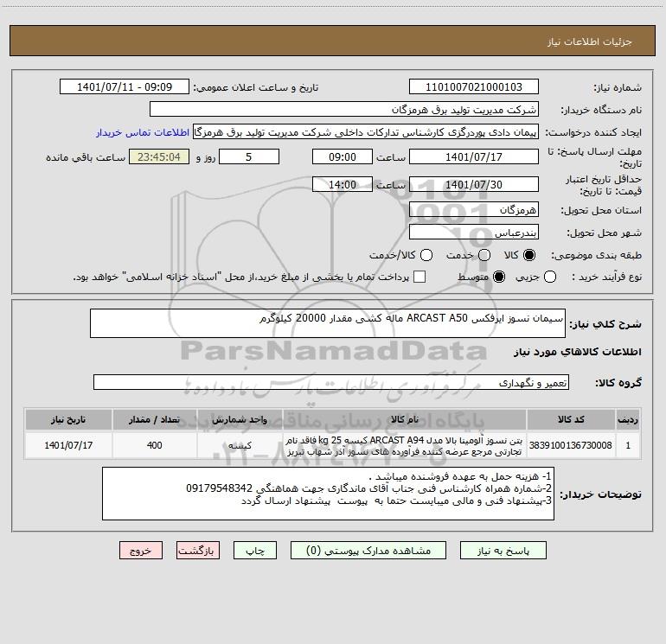
Task: Click the announcement date field 1401/07/11 - 09:09
Action: pyautogui.click(x=125, y=87)
